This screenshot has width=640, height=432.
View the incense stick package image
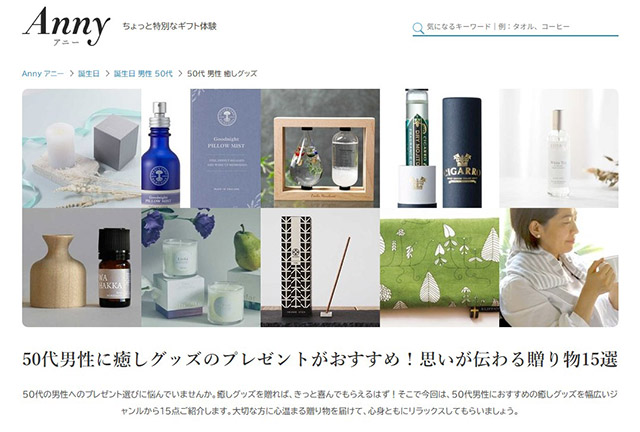click(320, 267)
